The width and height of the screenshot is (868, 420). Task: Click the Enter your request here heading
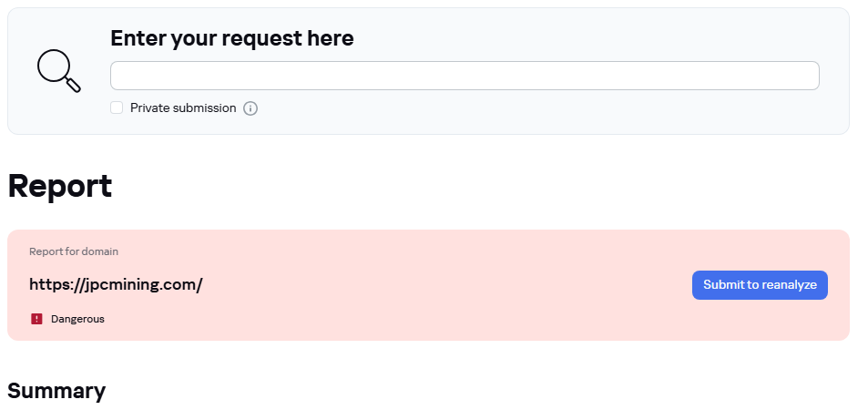click(x=232, y=38)
